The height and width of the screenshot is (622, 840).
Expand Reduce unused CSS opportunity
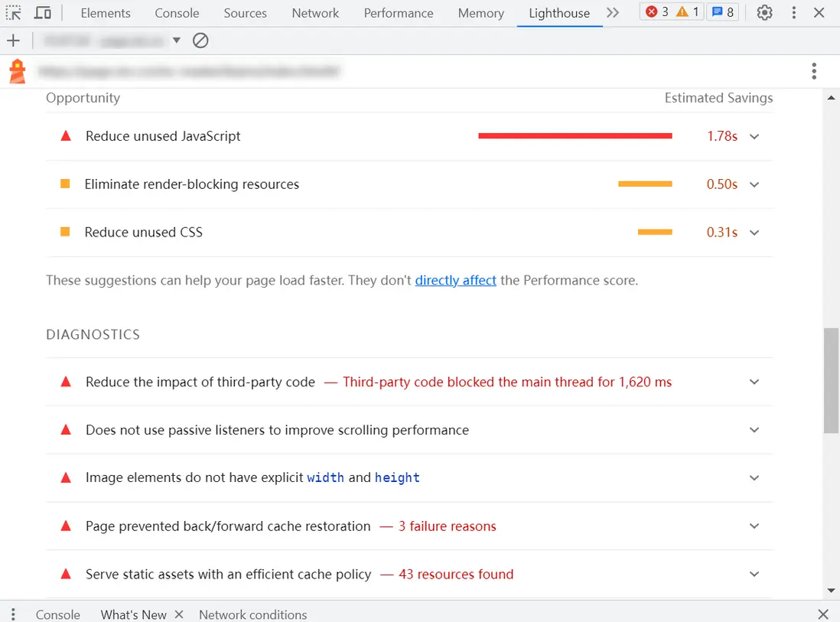[754, 233]
